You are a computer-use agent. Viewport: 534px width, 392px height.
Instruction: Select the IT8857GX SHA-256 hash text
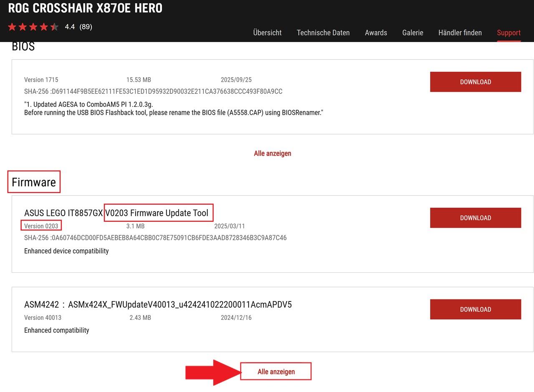pos(155,238)
